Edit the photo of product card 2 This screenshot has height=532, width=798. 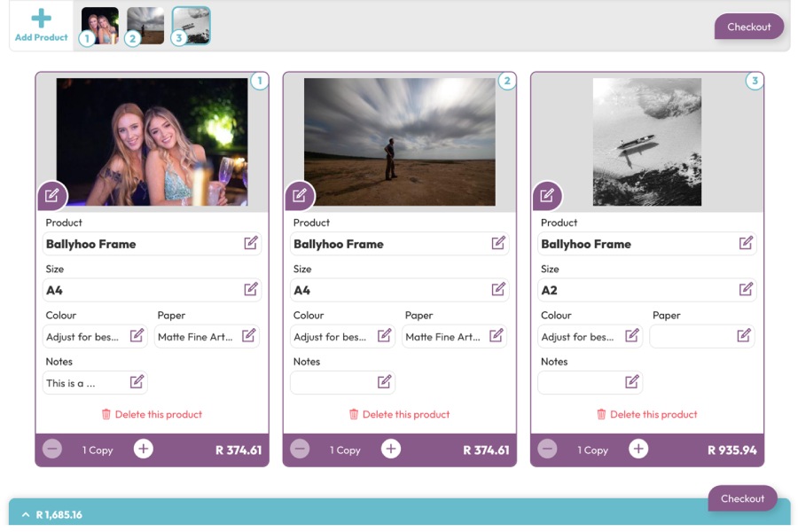(x=300, y=195)
